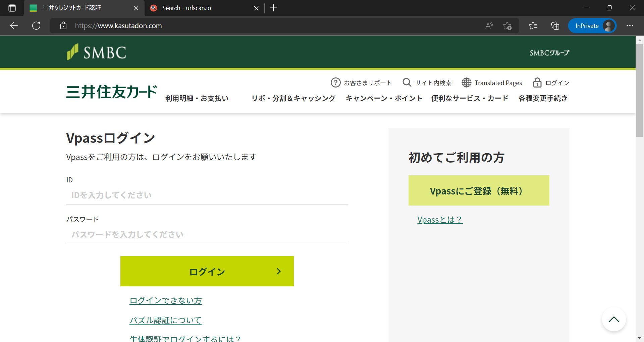Open ログインできない方 link

click(166, 300)
